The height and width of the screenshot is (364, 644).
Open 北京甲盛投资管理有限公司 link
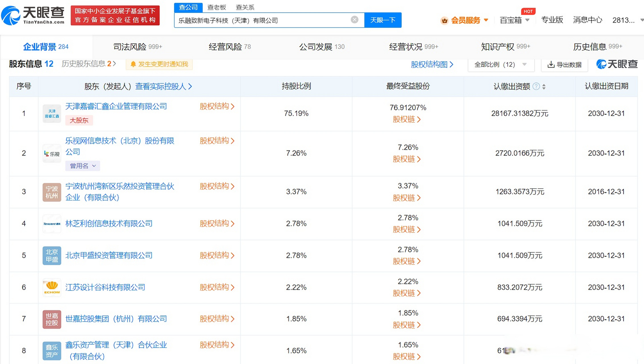click(109, 255)
